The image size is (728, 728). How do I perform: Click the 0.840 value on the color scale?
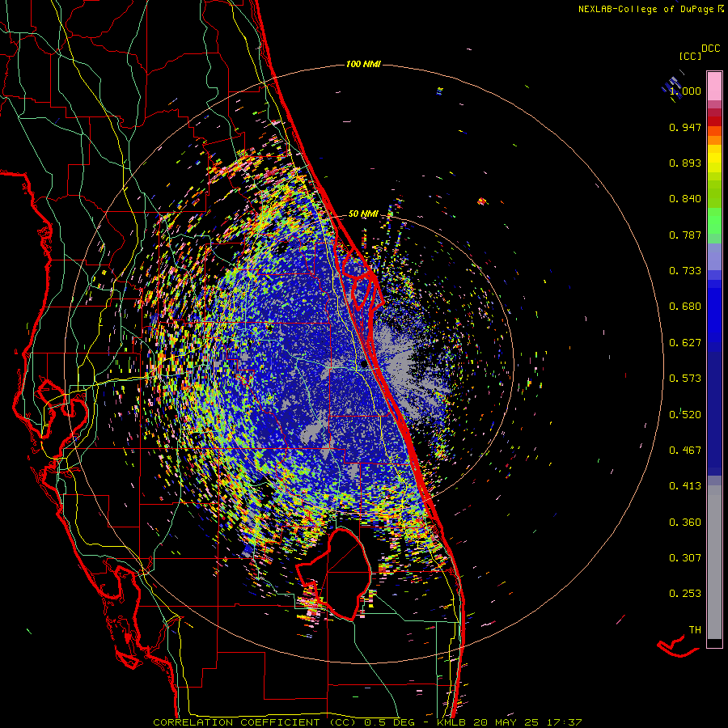(x=685, y=199)
